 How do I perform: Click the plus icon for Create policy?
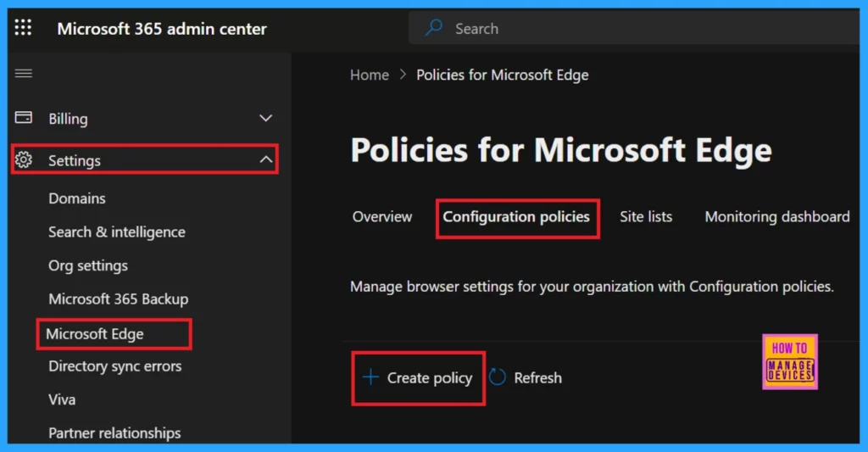coord(370,377)
